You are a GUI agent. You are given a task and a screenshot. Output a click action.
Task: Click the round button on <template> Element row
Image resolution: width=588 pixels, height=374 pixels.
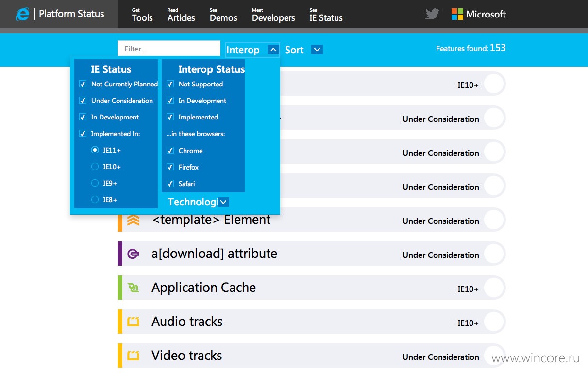(x=494, y=220)
